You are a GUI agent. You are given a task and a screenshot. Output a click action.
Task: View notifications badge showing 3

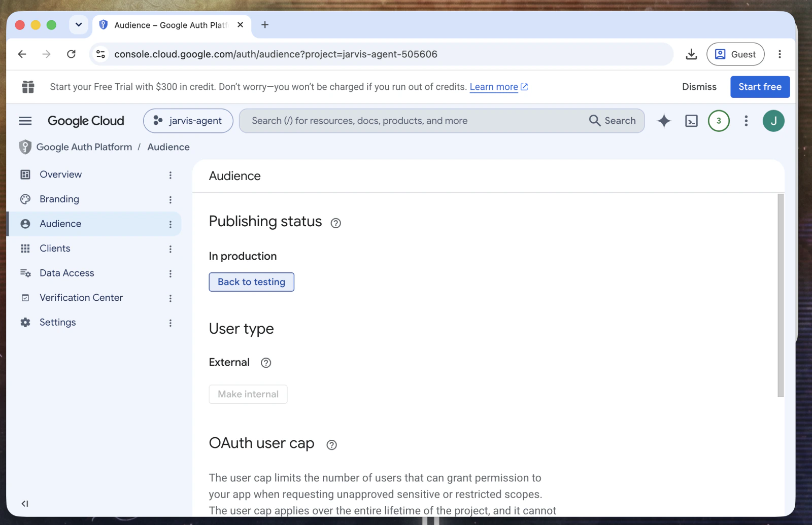tap(719, 121)
